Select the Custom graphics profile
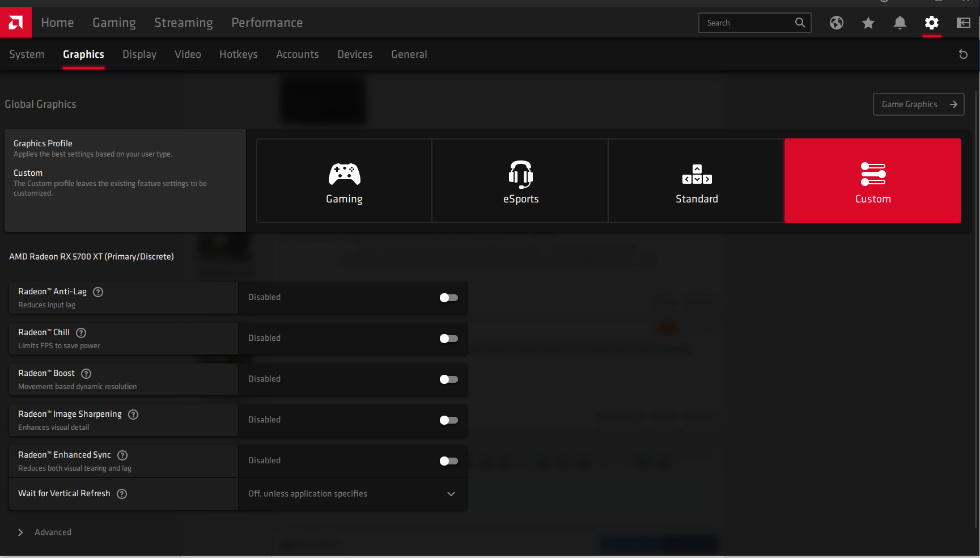 coord(873,180)
